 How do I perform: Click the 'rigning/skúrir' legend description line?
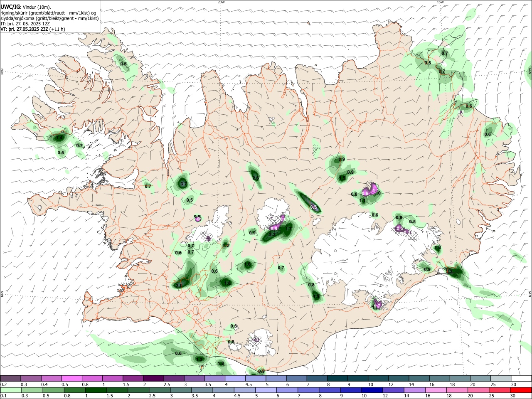pos(48,13)
